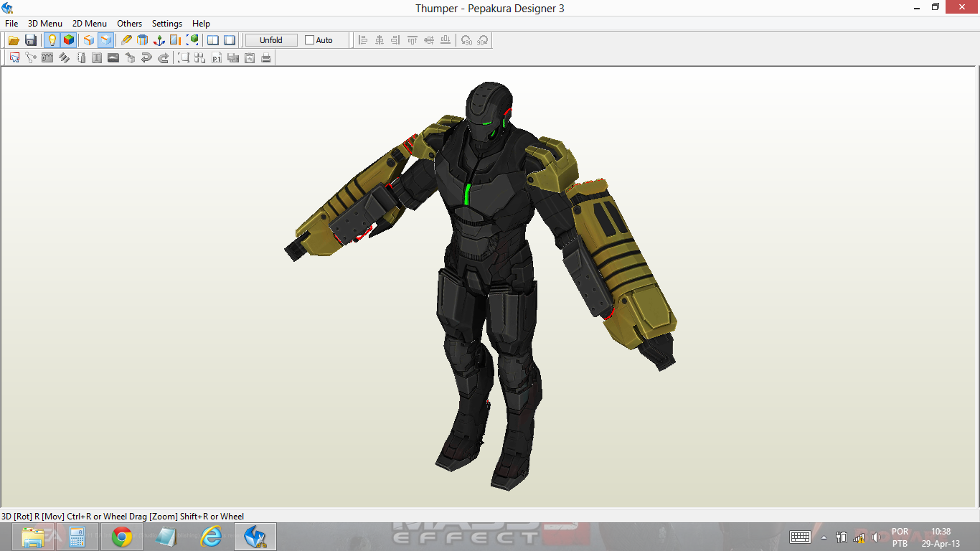
Task: Click the Pepakura Designer taskbar icon
Action: click(x=255, y=537)
